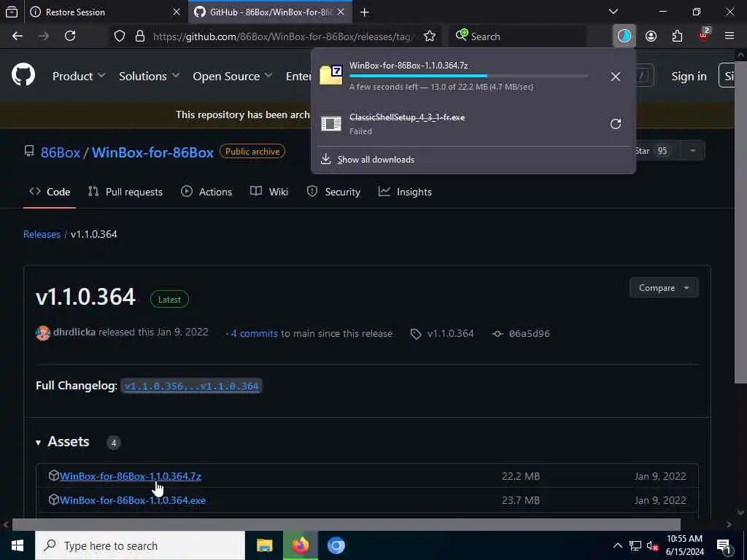The image size is (747, 560).
Task: Click Show all downloads
Action: [376, 160]
